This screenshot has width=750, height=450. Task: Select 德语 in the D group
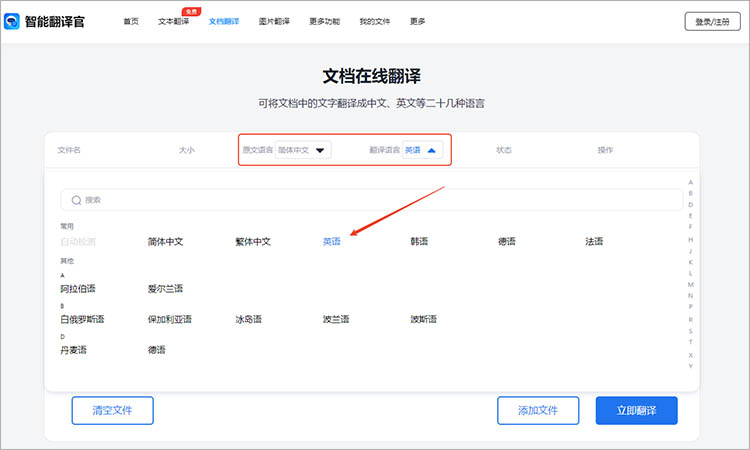tap(156, 350)
